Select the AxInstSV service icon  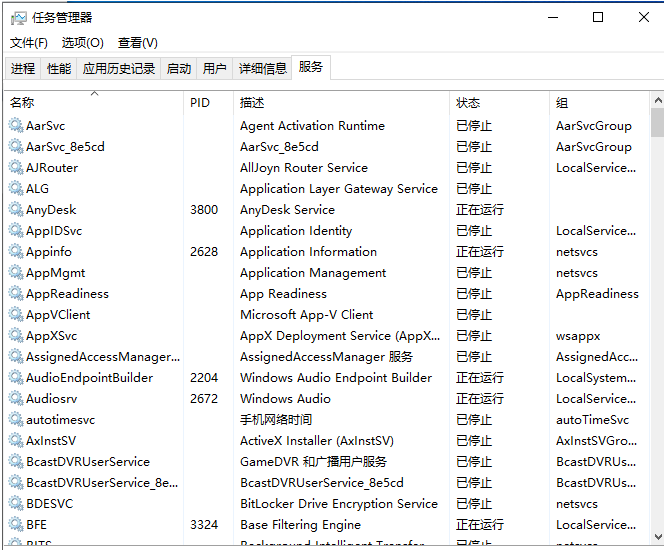click(x=16, y=441)
